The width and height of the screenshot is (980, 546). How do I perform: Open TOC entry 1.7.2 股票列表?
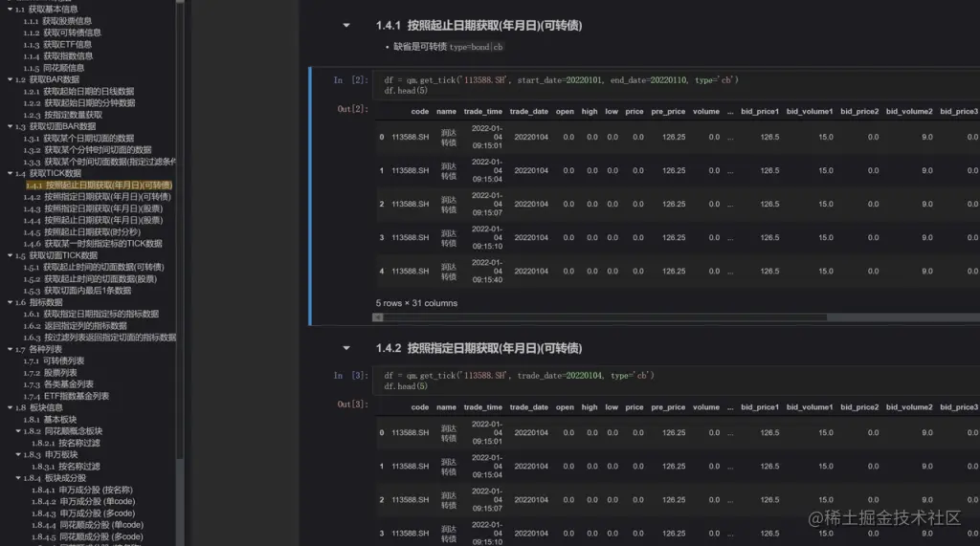tap(50, 372)
